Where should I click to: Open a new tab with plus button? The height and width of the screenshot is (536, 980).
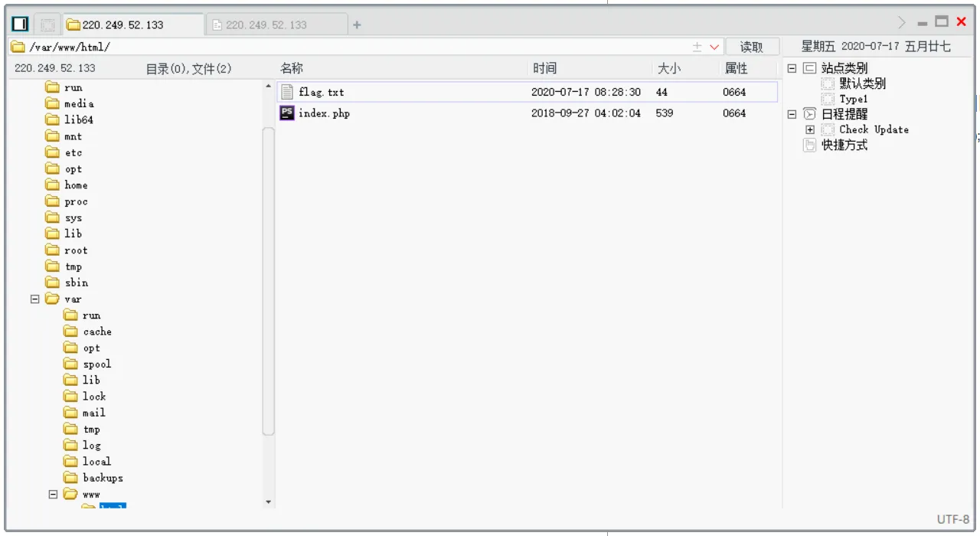pos(357,25)
